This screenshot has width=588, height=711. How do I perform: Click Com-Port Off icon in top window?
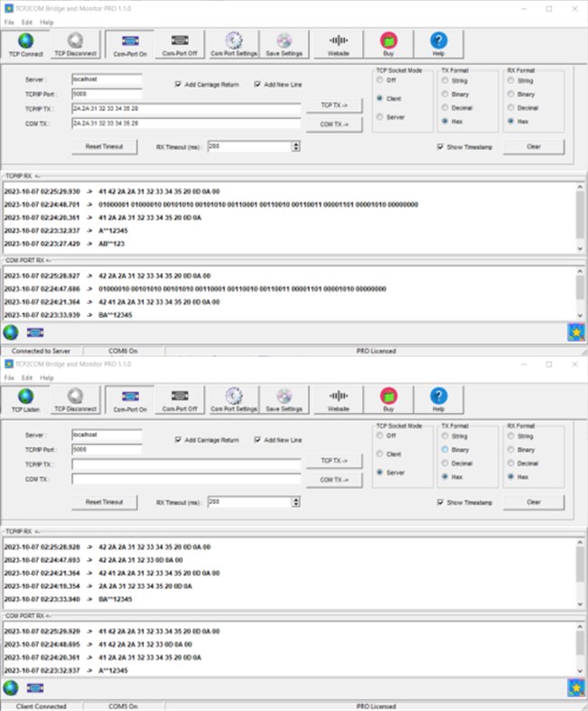tap(180, 44)
